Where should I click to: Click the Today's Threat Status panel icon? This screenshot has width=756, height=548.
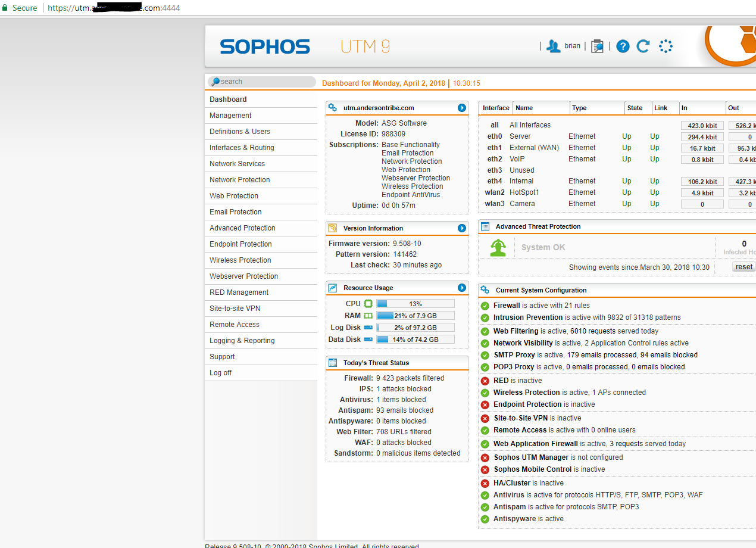pos(333,363)
